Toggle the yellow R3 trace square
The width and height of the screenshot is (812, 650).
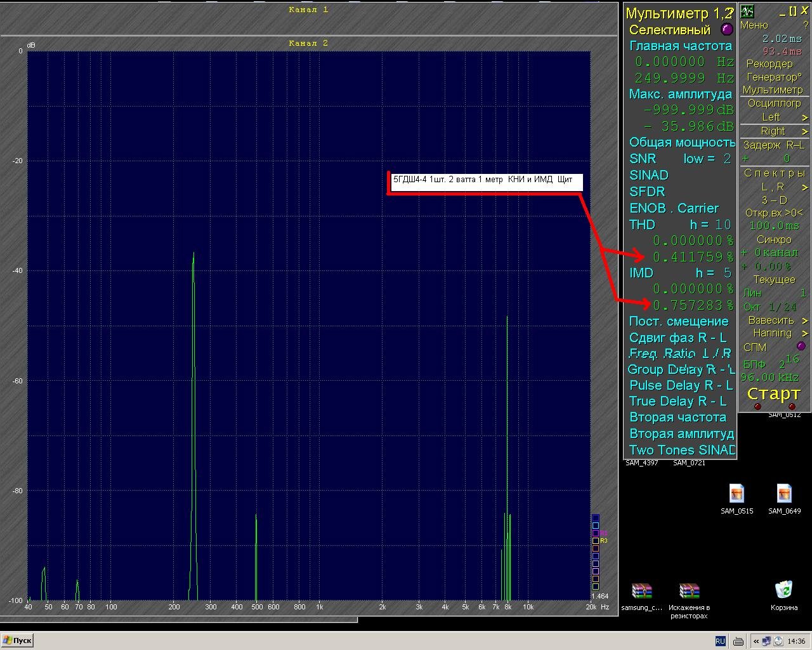pyautogui.click(x=596, y=541)
